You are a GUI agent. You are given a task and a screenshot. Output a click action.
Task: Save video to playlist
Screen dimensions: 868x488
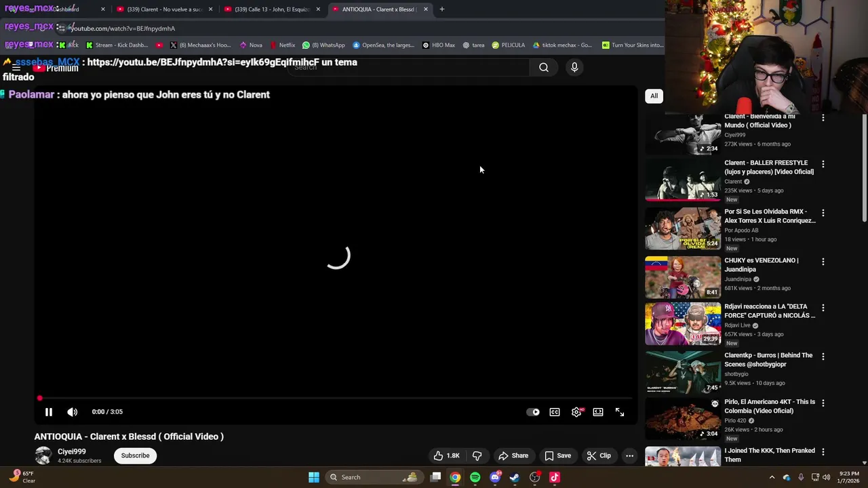point(558,455)
